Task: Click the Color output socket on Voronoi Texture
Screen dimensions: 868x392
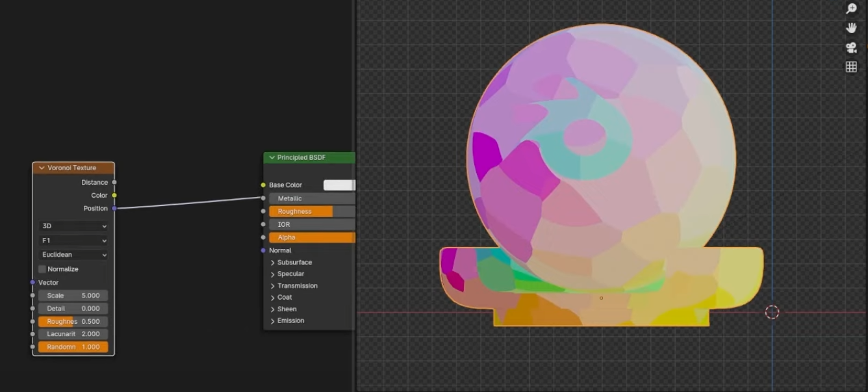Action: pos(114,195)
